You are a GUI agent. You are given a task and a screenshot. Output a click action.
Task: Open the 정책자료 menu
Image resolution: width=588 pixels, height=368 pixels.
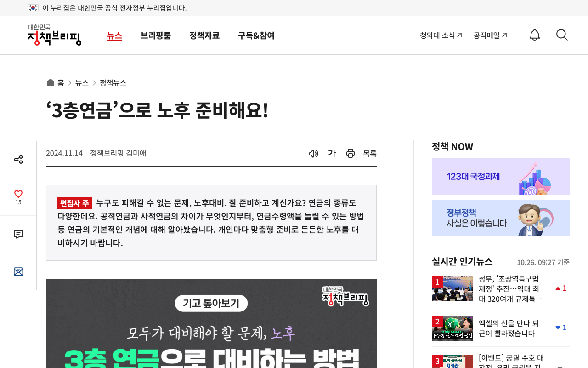click(204, 35)
